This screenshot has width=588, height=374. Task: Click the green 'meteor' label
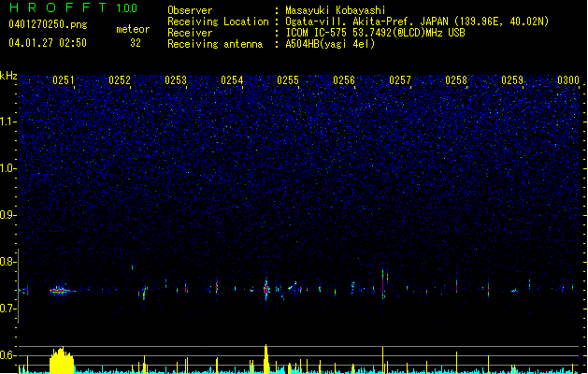(x=133, y=29)
